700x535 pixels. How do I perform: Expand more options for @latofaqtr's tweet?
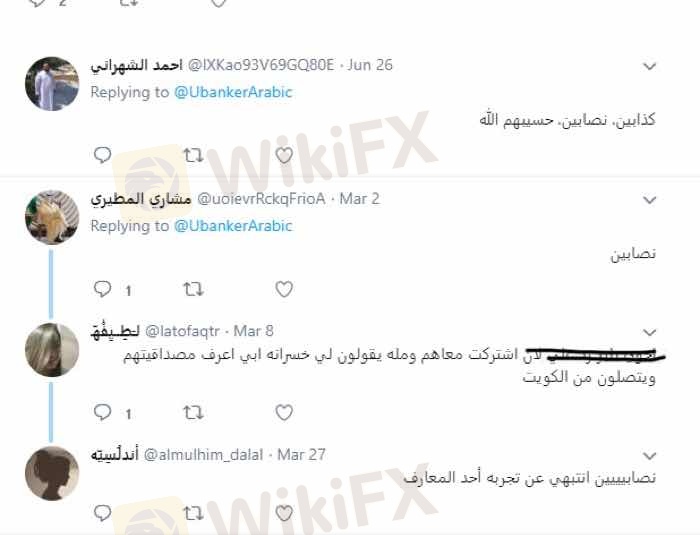(x=649, y=332)
